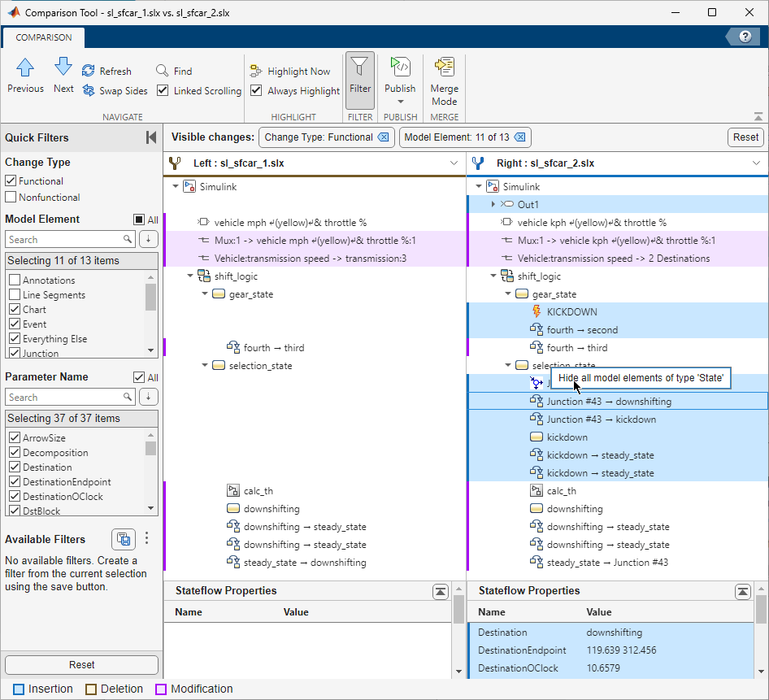Click Reset at bottom of Quick Filters
Viewport: 769px width, 700px height.
(81, 664)
